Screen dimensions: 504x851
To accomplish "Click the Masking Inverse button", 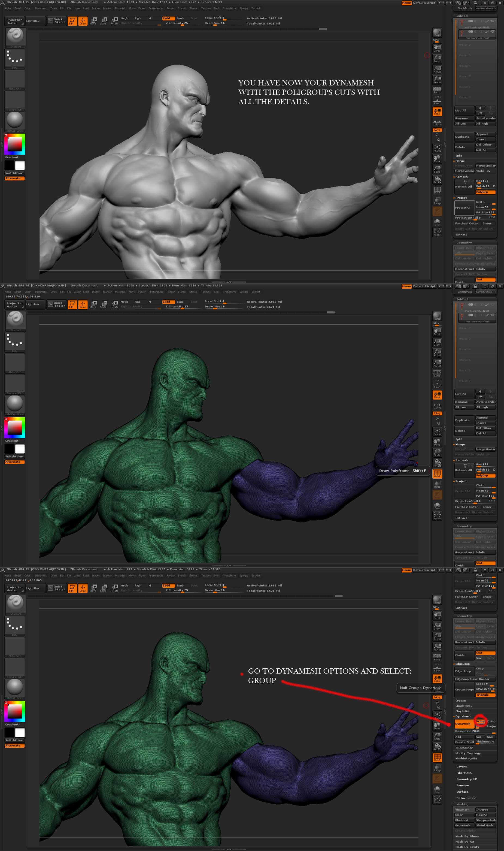I will point(485,810).
